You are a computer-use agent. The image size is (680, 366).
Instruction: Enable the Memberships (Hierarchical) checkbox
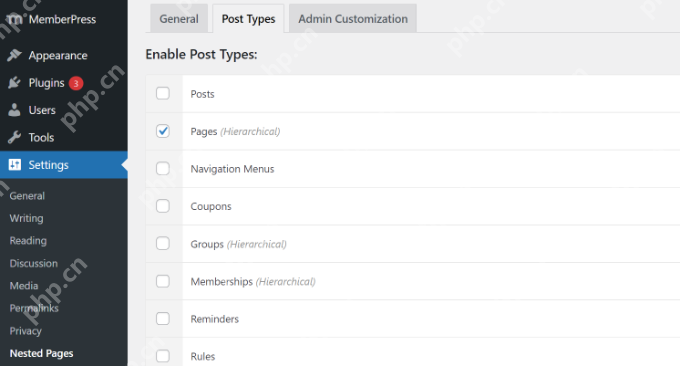click(163, 281)
